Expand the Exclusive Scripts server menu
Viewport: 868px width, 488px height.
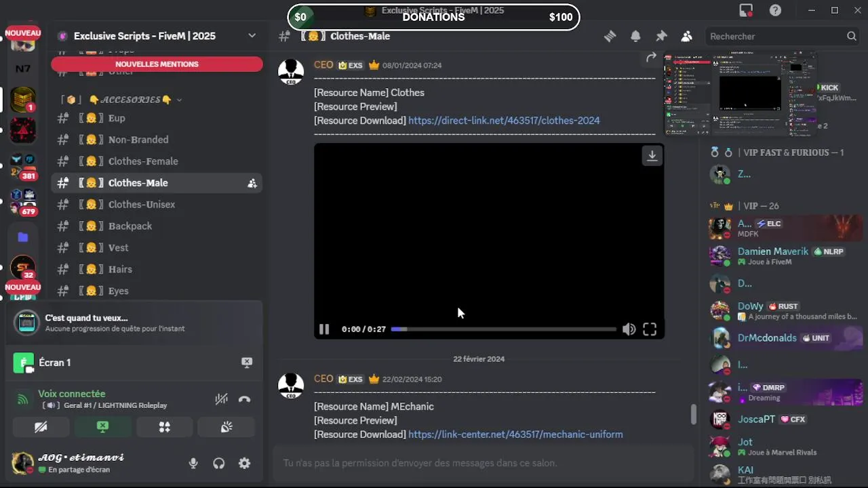tap(252, 36)
